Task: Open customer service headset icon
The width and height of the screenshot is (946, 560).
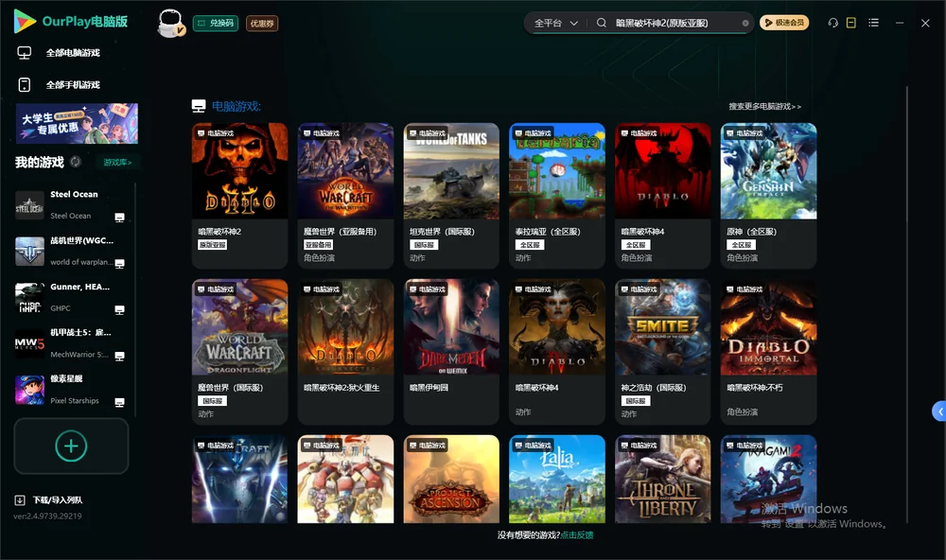Action: coord(832,23)
